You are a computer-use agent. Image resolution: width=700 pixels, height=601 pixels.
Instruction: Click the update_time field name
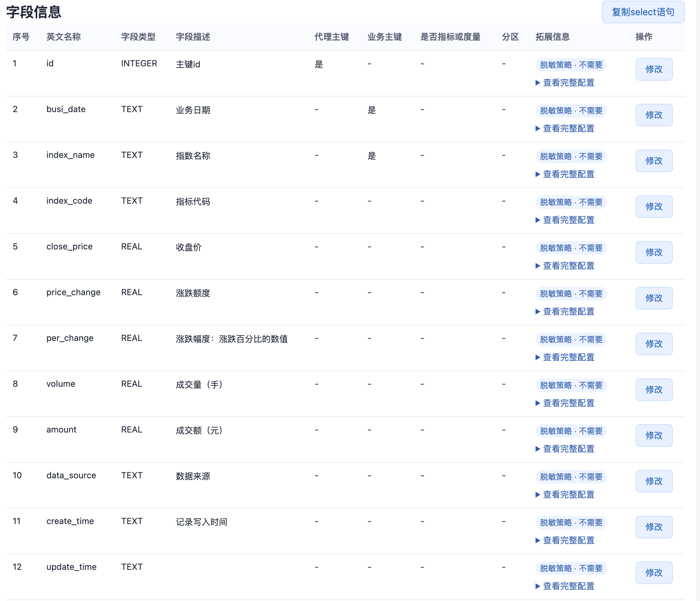72,567
